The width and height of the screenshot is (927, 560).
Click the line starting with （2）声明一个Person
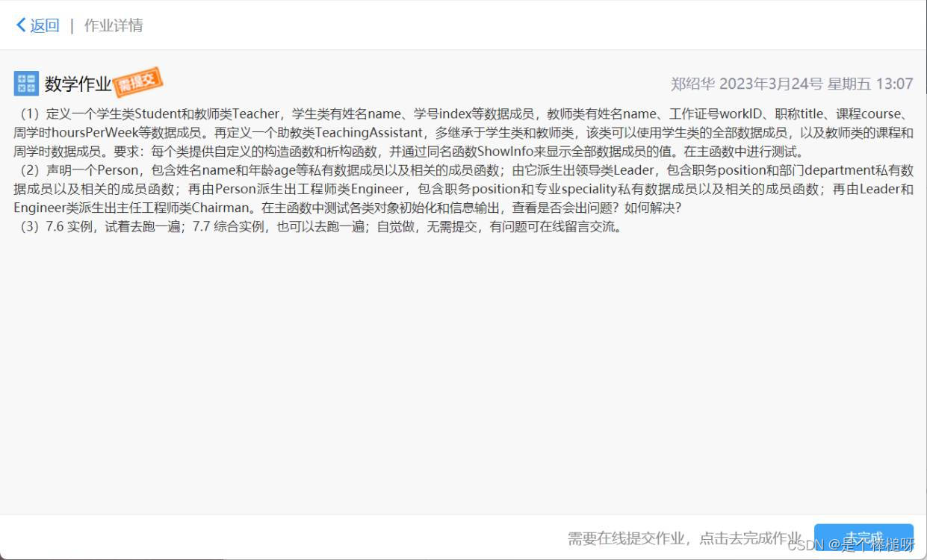coord(463,170)
